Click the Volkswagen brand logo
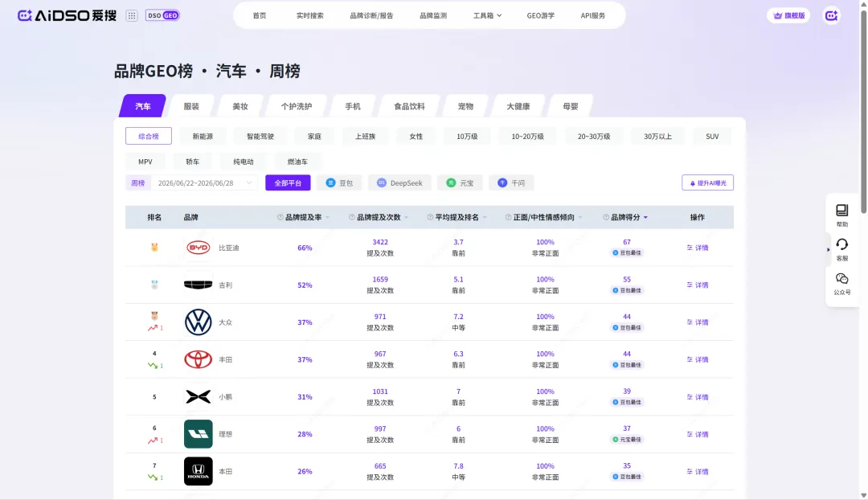Viewport: 868px width, 500px height. click(x=199, y=322)
